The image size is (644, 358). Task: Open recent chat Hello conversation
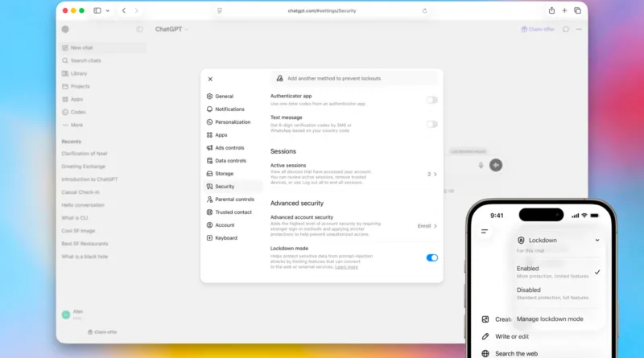[x=83, y=205]
